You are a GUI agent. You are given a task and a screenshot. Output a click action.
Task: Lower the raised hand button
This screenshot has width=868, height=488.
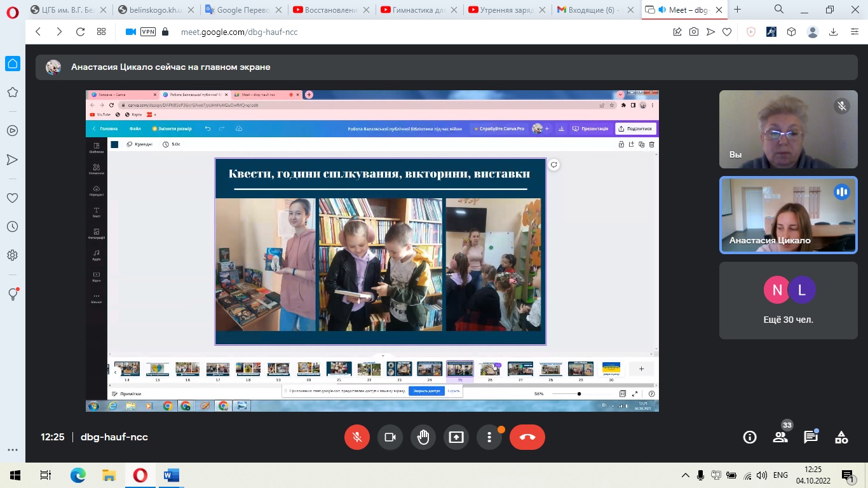[x=423, y=437]
